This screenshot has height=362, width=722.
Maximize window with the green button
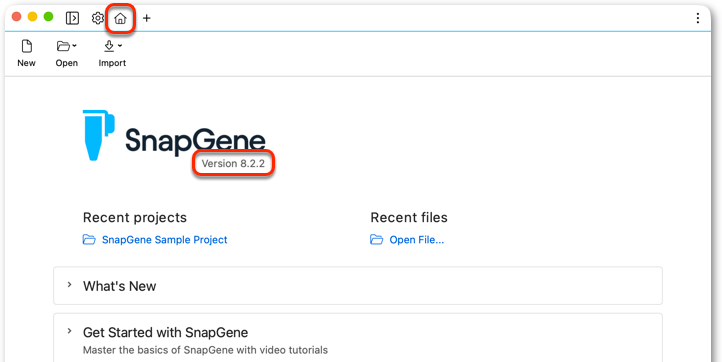click(48, 17)
